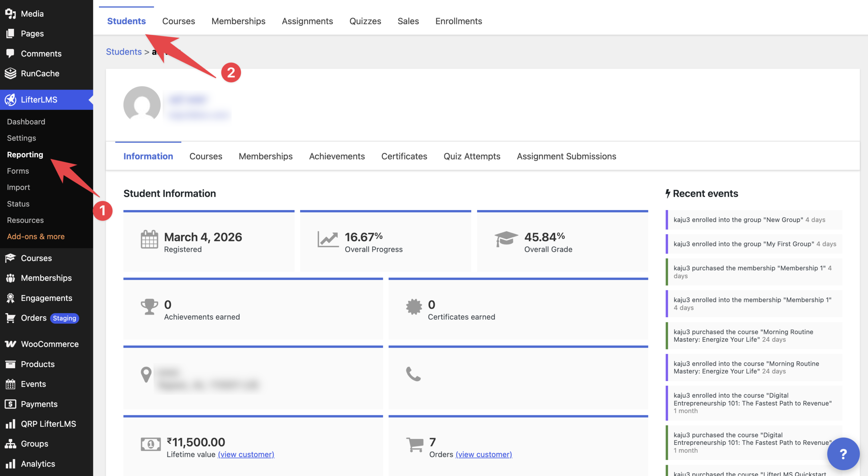The height and width of the screenshot is (476, 868).
Task: Click Payments dollar icon in sidebar
Action: click(11, 404)
